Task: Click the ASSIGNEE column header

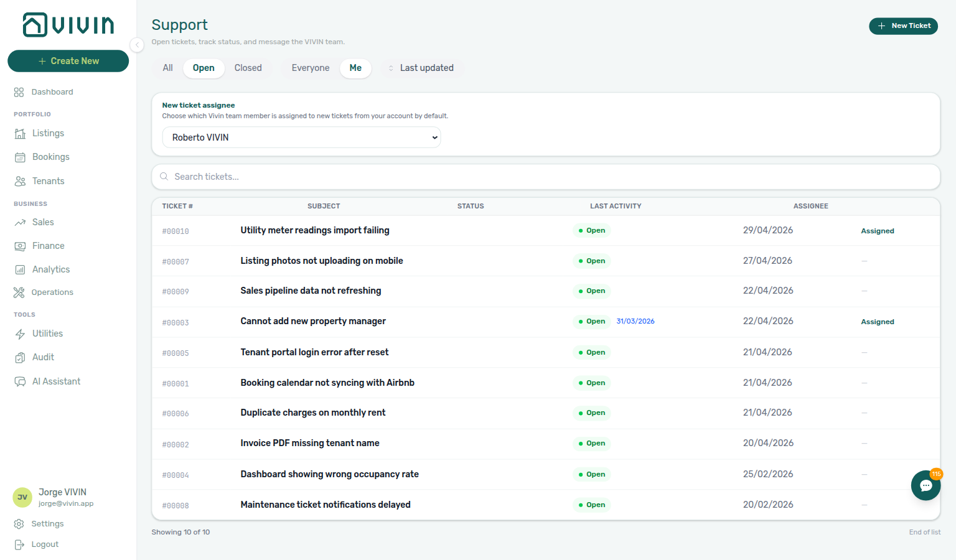Action: (810, 206)
